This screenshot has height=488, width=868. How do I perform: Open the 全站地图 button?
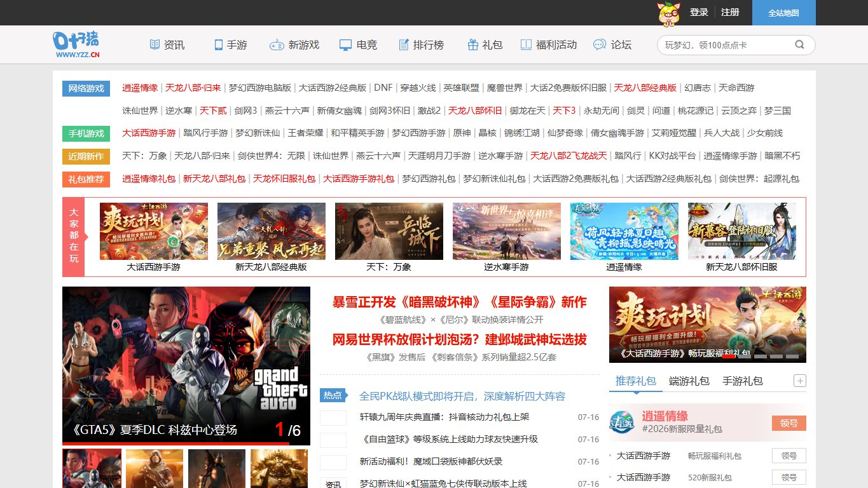click(x=783, y=13)
